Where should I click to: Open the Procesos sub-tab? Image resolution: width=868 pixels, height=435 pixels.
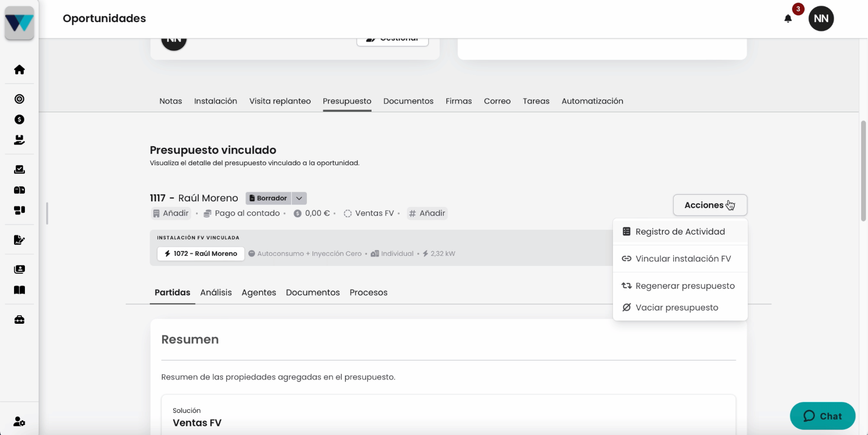368,293
